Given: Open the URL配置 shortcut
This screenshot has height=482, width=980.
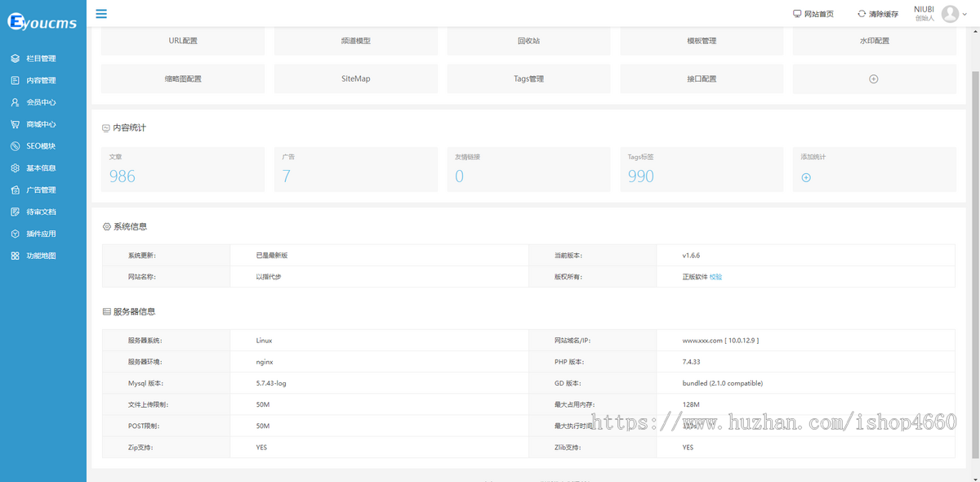Looking at the screenshot, I should point(183,41).
